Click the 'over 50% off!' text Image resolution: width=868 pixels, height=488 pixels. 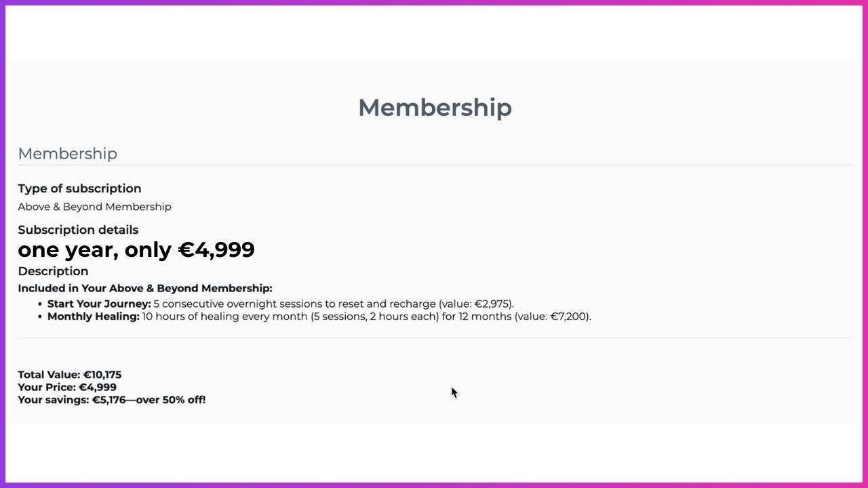(x=171, y=400)
